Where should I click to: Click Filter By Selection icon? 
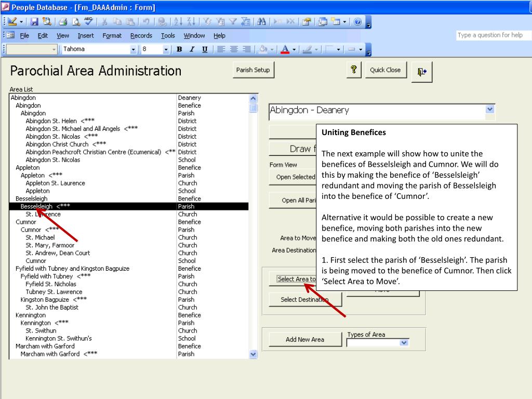(x=207, y=22)
